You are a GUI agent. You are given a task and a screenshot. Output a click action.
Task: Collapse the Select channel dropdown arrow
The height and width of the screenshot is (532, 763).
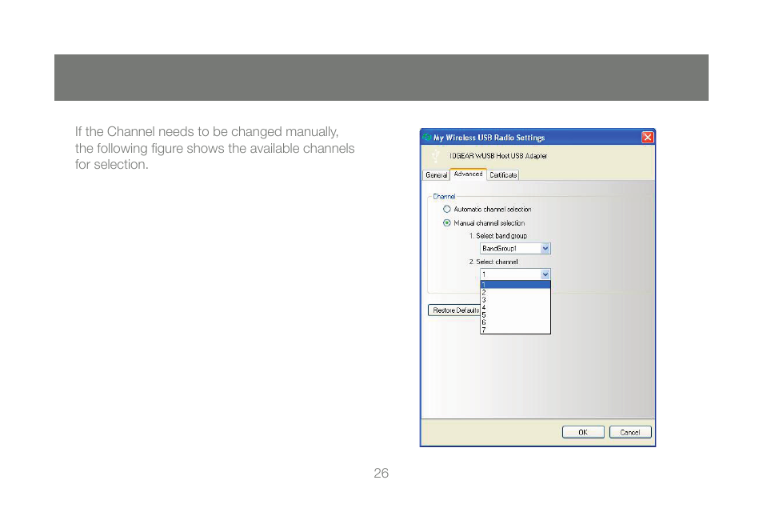point(545,274)
